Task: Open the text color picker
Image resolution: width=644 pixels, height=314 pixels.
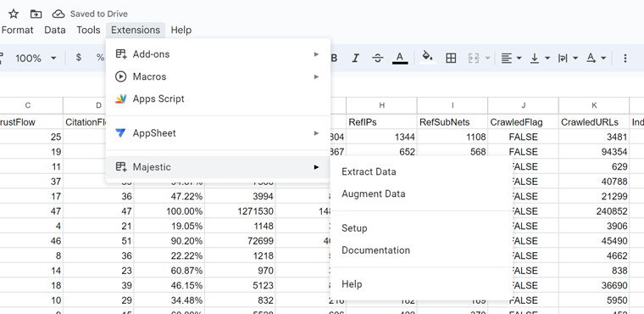Action: coord(400,58)
